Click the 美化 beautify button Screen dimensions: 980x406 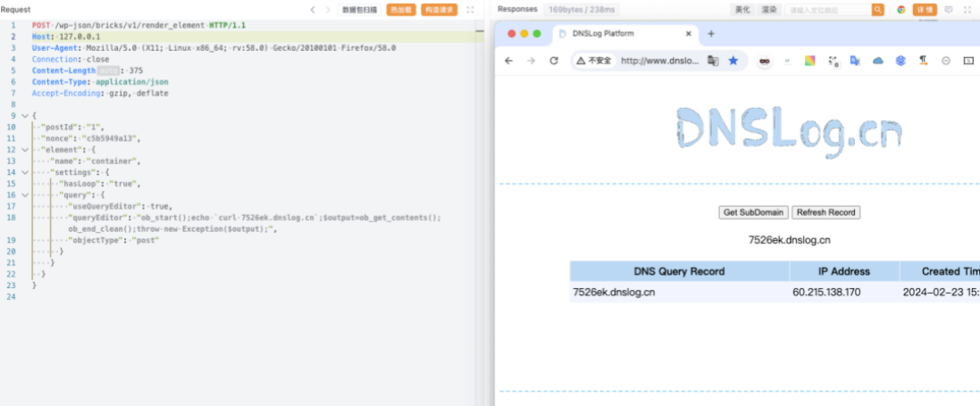(x=742, y=9)
